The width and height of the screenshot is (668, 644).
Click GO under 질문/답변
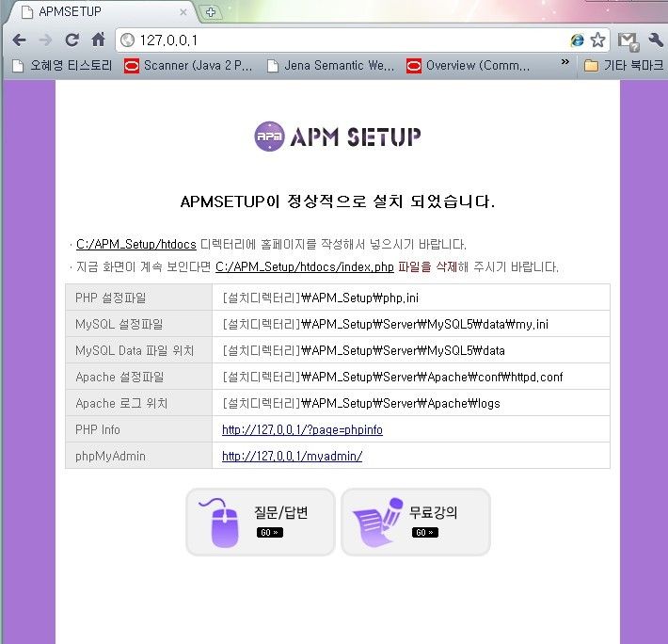pyautogui.click(x=270, y=532)
